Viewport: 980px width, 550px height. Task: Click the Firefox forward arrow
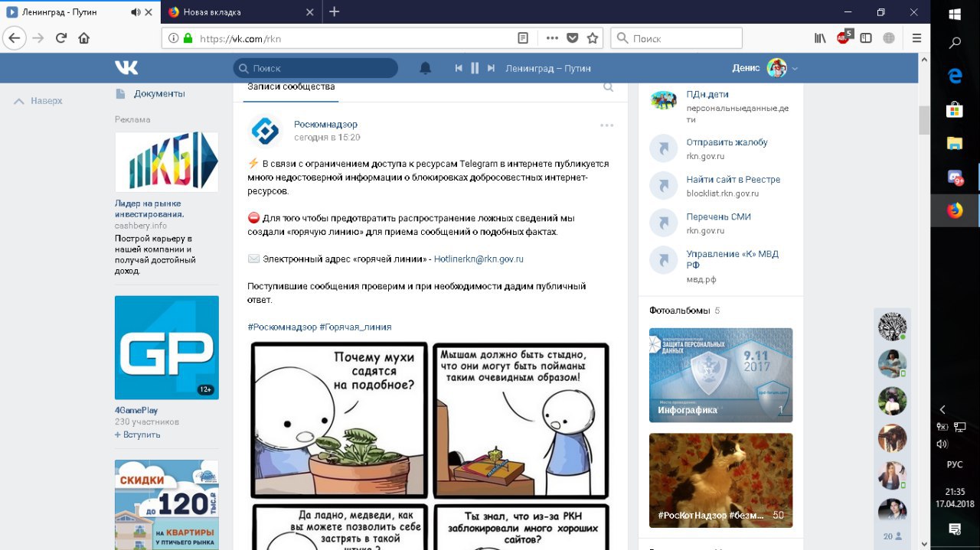tap(38, 37)
